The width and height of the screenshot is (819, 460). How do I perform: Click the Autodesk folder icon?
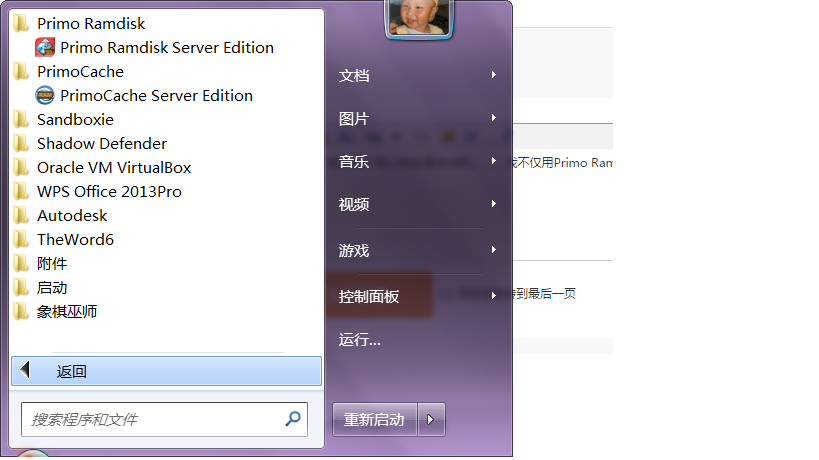point(21,216)
